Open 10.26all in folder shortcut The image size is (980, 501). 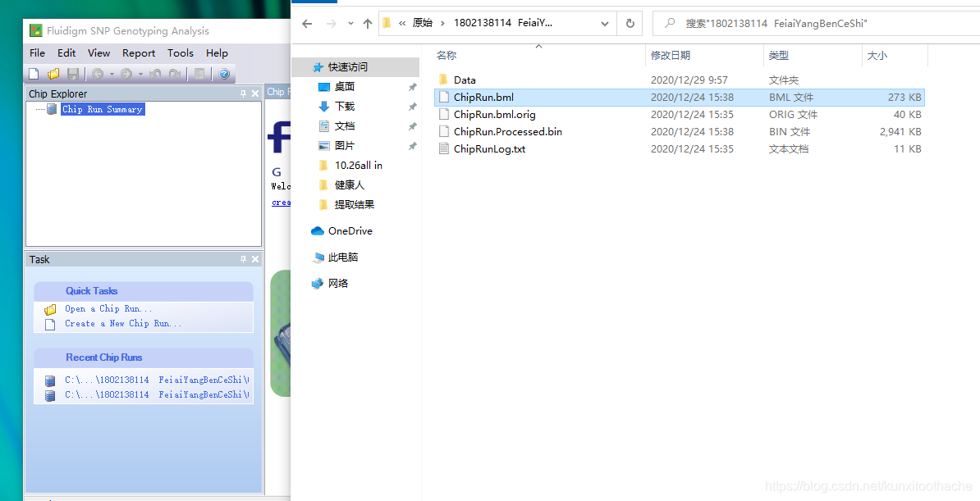coord(358,166)
